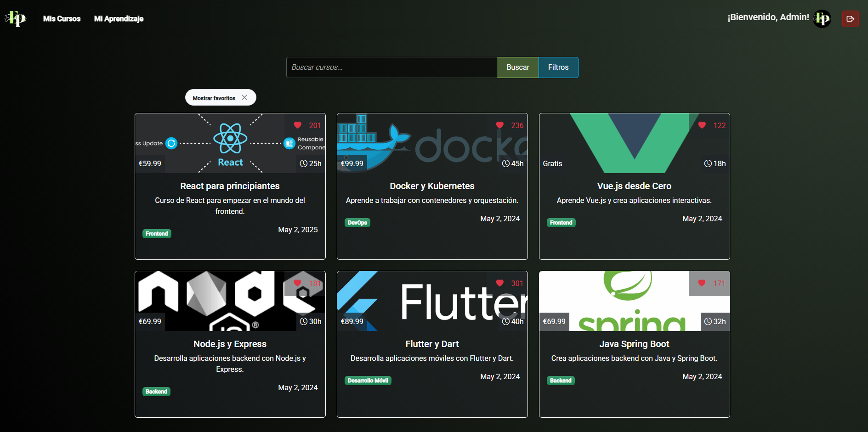This screenshot has height=432, width=868.
Task: Open the Vue.js logo course thumbnail
Action: pos(635,143)
